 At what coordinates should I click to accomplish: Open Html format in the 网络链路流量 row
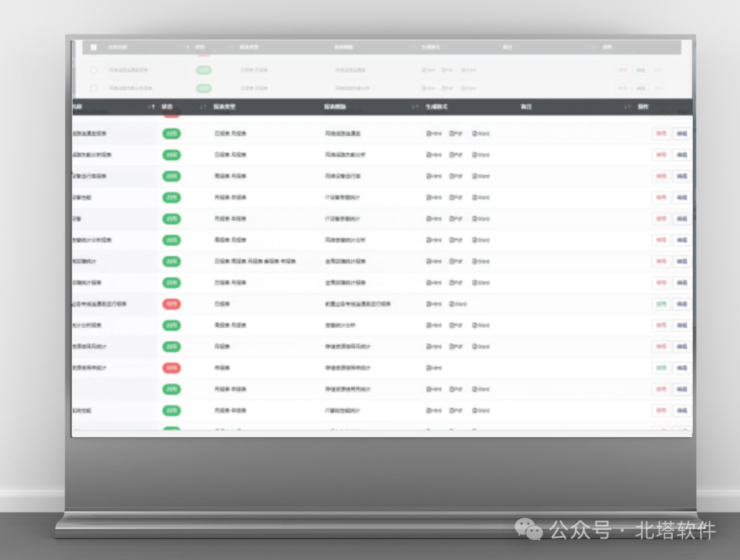click(x=434, y=134)
